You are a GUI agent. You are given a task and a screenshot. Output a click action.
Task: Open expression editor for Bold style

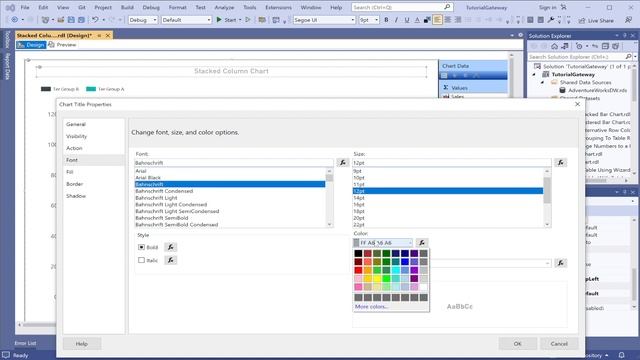(171, 247)
